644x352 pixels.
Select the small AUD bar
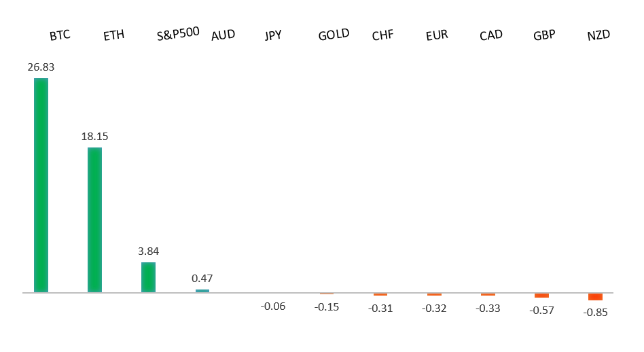[202, 291]
